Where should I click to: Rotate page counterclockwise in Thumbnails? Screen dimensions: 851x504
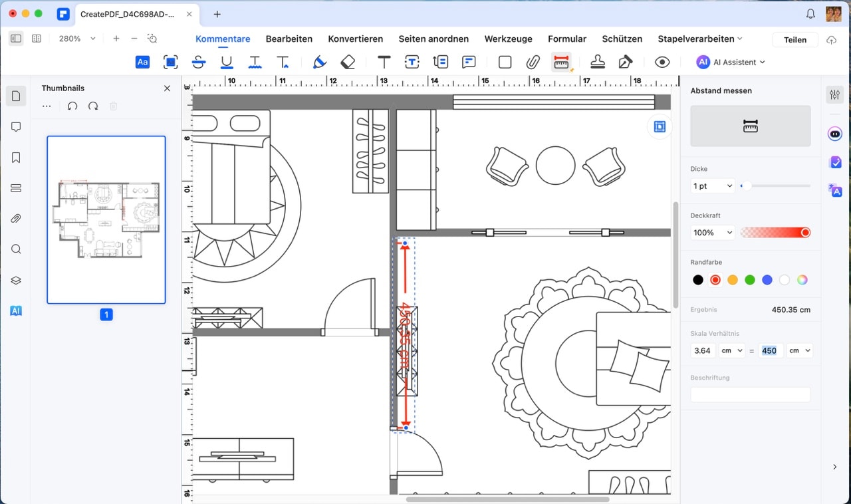pos(72,106)
